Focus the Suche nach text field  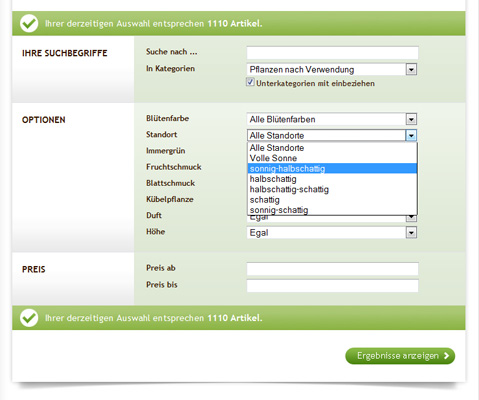(x=332, y=53)
